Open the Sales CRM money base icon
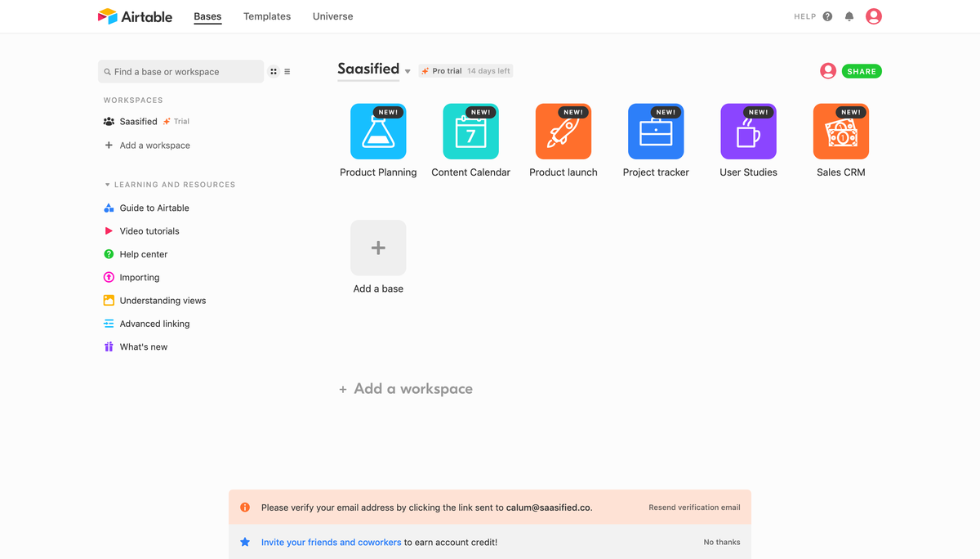Image resolution: width=980 pixels, height=559 pixels. 841,132
